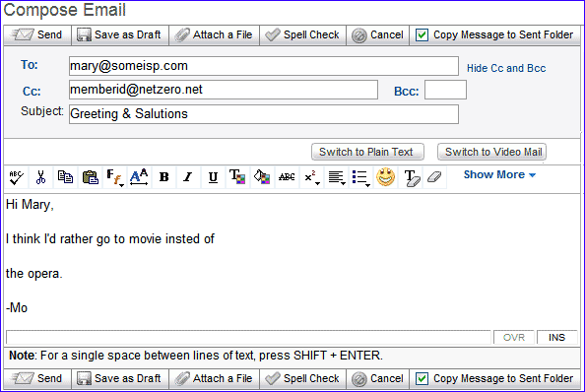Toggle Bold formatting

pos(163,177)
